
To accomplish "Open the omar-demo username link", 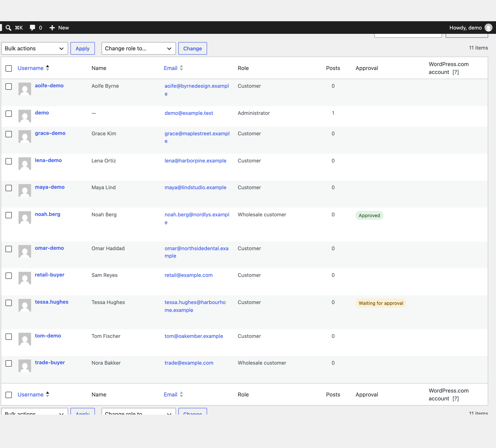I will coord(49,248).
